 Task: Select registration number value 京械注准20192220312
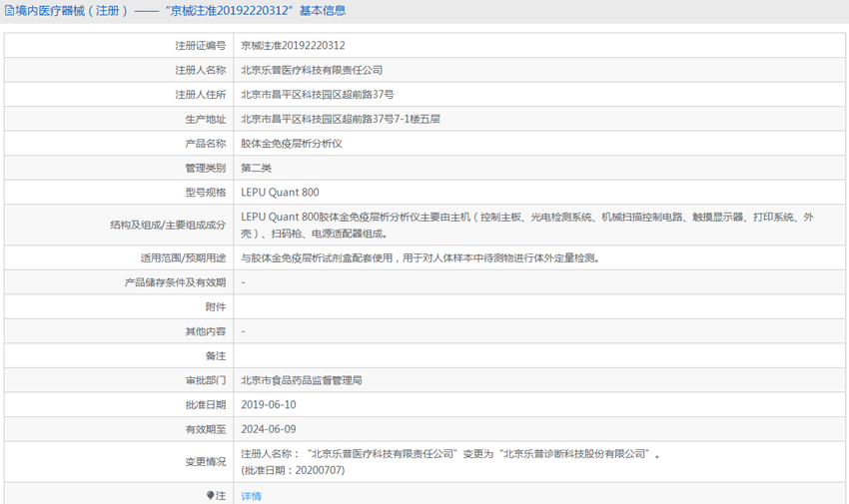click(293, 46)
